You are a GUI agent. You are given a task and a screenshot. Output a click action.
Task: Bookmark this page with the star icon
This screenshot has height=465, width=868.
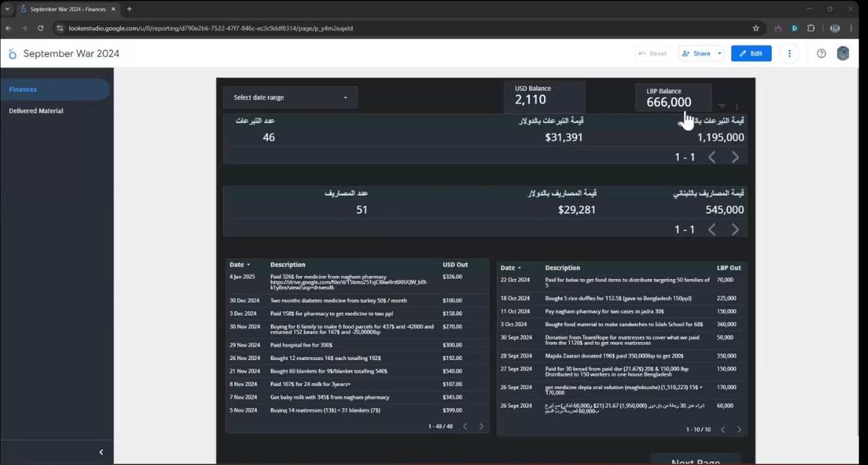755,28
